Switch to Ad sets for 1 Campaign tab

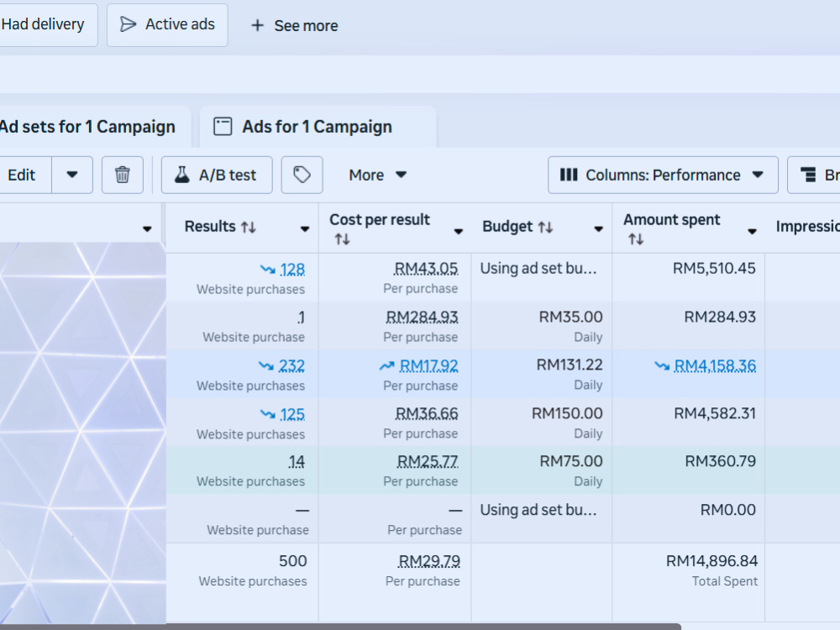point(88,127)
